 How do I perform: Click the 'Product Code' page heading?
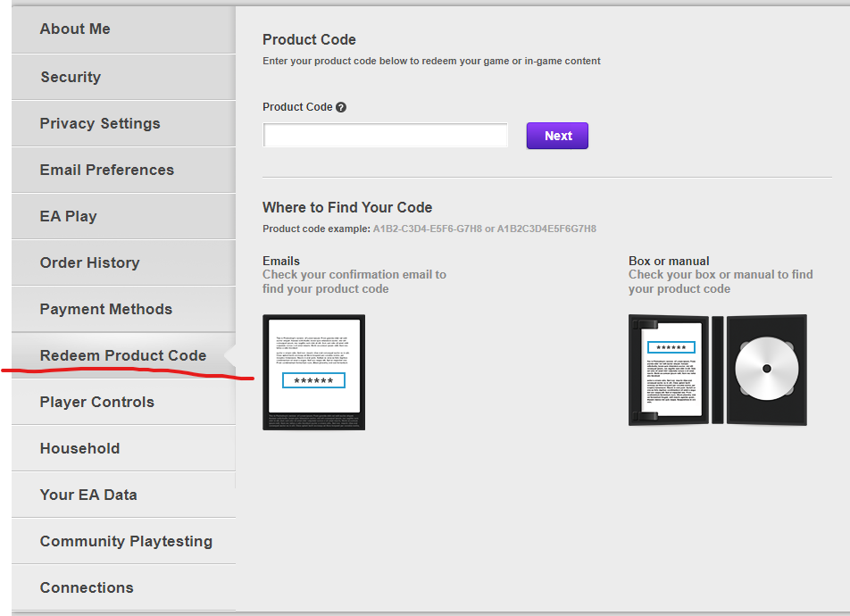click(x=309, y=39)
